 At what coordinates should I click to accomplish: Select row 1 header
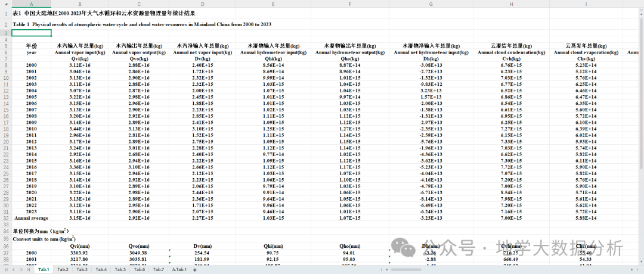[x=6, y=13]
